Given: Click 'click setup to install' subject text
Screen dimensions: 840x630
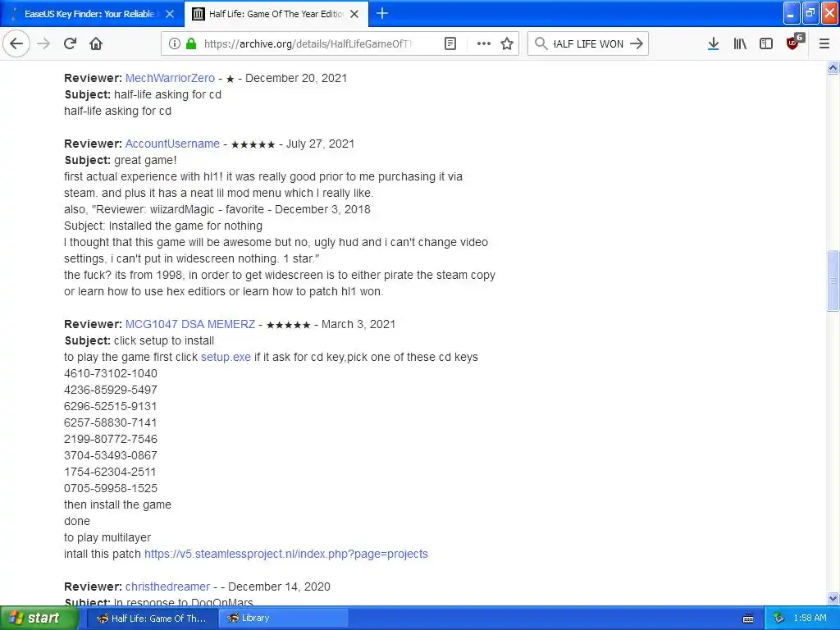Looking at the screenshot, I should click(163, 340).
